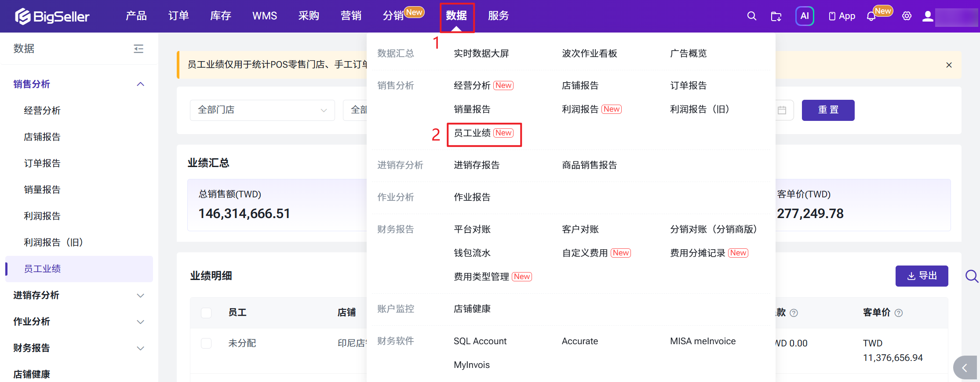Open the AI assistant icon
Screen dimensions: 980x382
[805, 16]
